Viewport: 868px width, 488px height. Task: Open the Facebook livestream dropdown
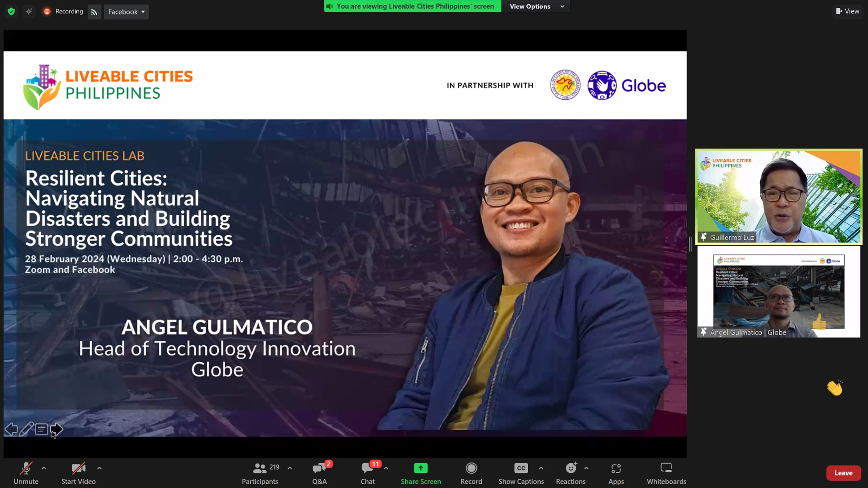pos(126,12)
